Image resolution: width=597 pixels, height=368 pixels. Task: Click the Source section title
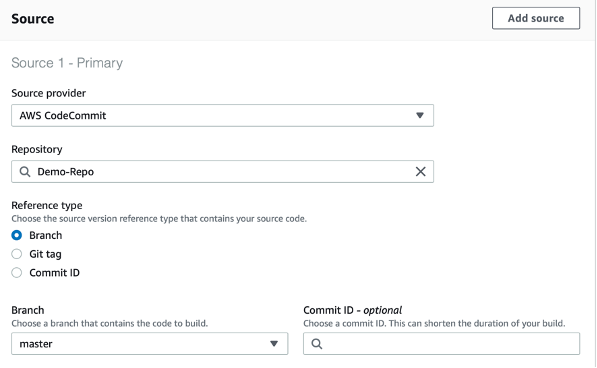pyautogui.click(x=33, y=19)
